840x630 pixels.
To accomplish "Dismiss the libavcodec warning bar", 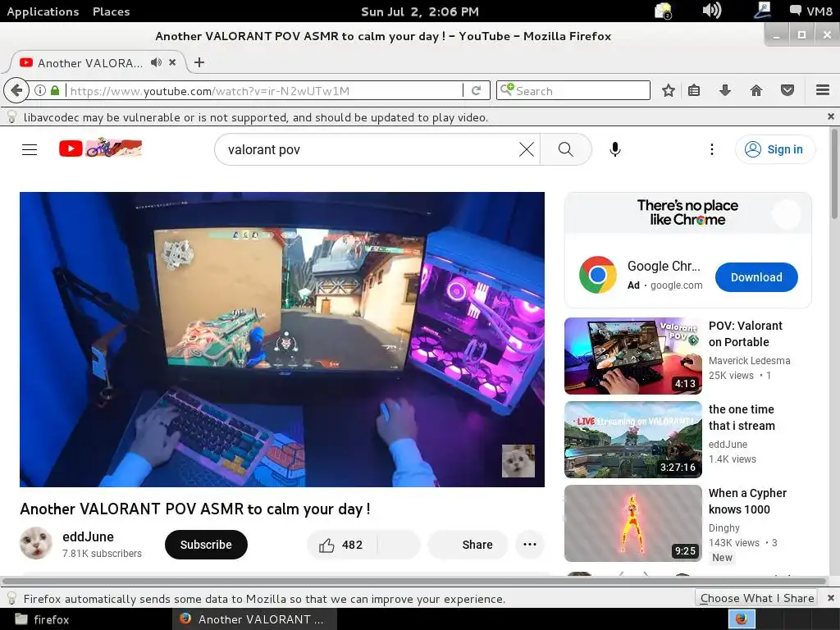I will coord(830,116).
